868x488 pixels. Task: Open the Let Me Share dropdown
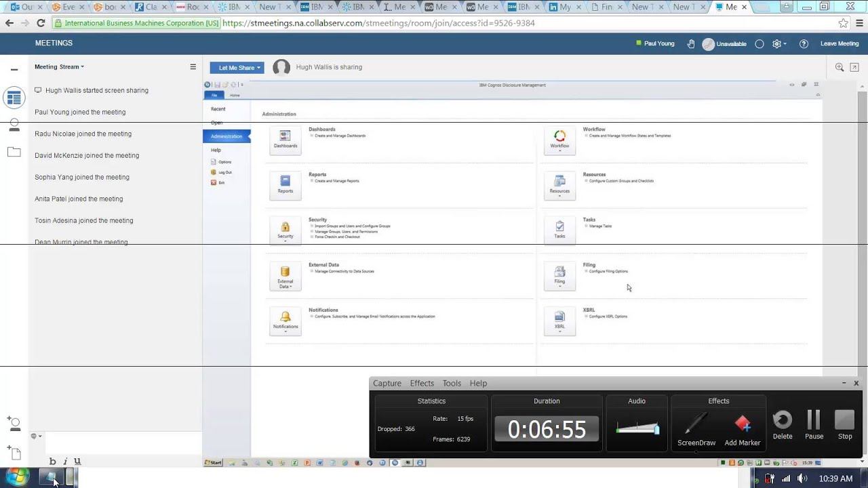pos(237,68)
